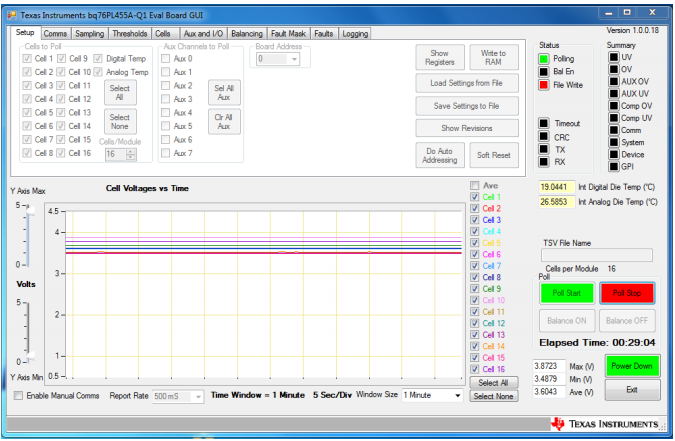
Task: Click the Timeout status indicator
Action: point(544,124)
